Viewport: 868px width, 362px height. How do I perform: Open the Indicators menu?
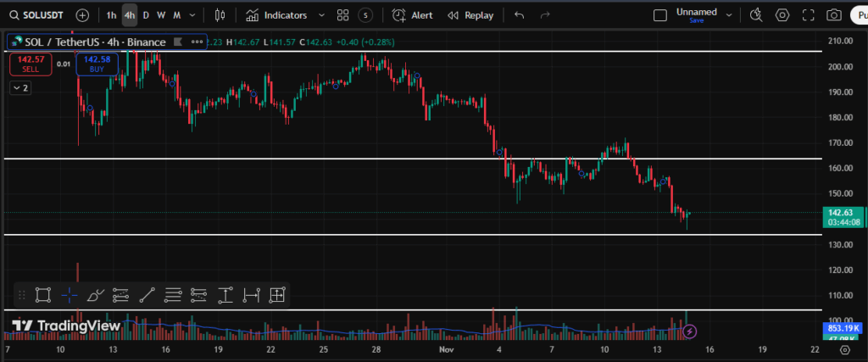(x=276, y=15)
